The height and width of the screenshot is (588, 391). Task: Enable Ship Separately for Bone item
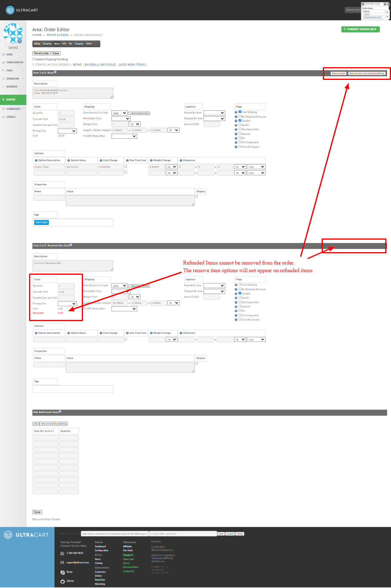[240, 129]
